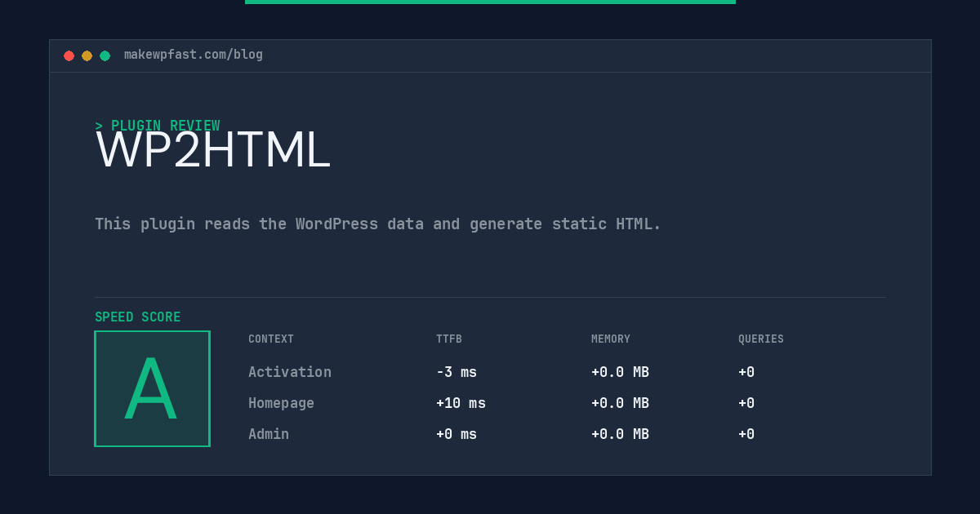
Task: Click the yellow minimize dot
Action: (x=87, y=55)
